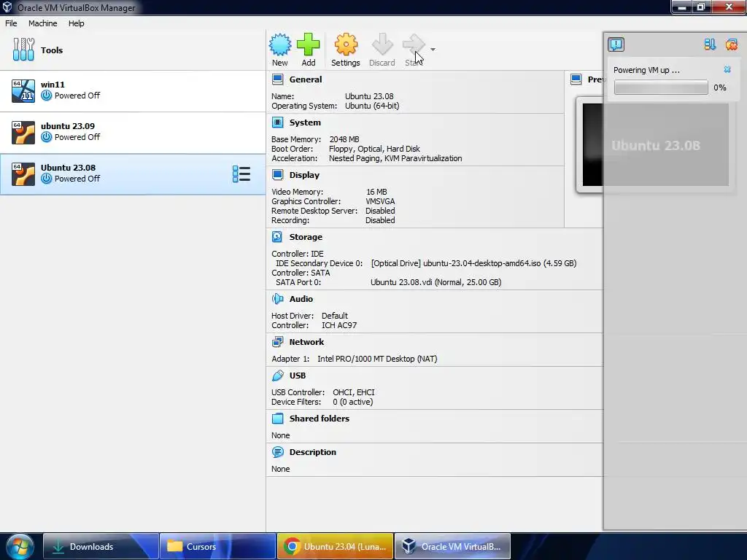Click the General section monitor icon

click(277, 79)
